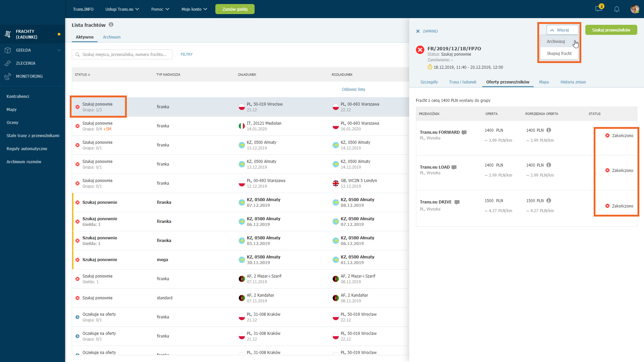Click the TYP NADWOZIA column header
The height and width of the screenshot is (362, 644).
click(x=168, y=75)
